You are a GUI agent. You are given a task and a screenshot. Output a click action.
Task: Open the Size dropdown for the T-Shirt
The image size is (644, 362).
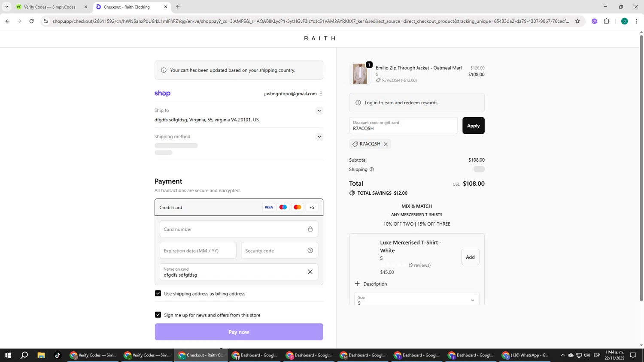pos(416,300)
